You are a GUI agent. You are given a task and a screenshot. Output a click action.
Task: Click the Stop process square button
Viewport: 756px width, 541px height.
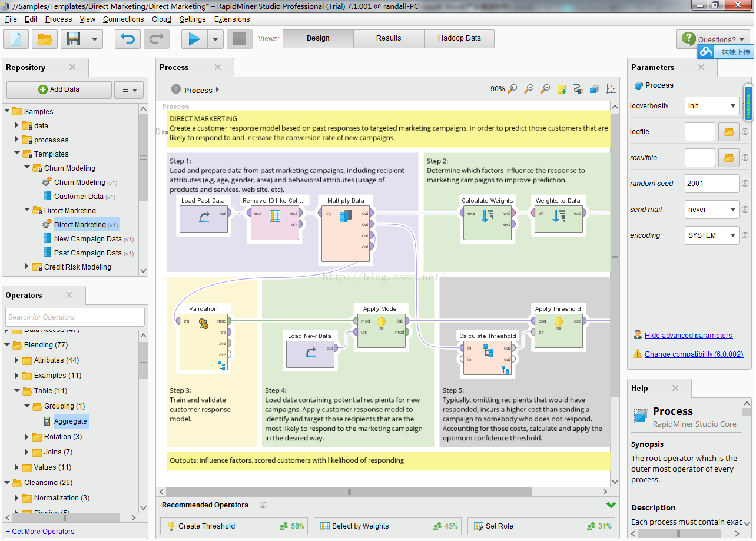240,39
